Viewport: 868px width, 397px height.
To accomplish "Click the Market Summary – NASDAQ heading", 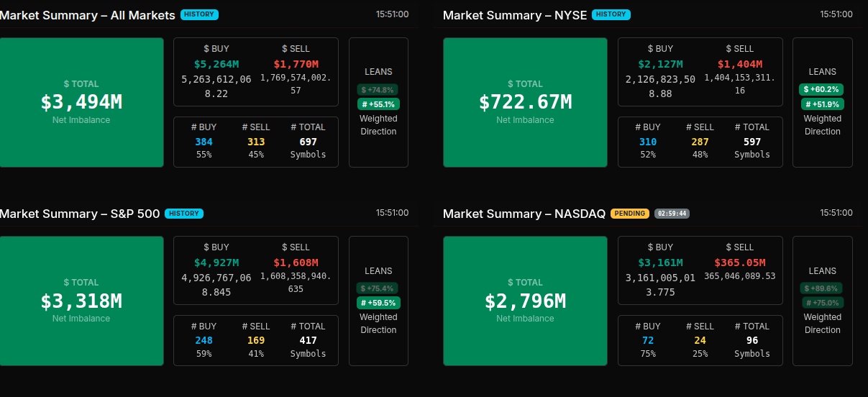I will (x=524, y=214).
